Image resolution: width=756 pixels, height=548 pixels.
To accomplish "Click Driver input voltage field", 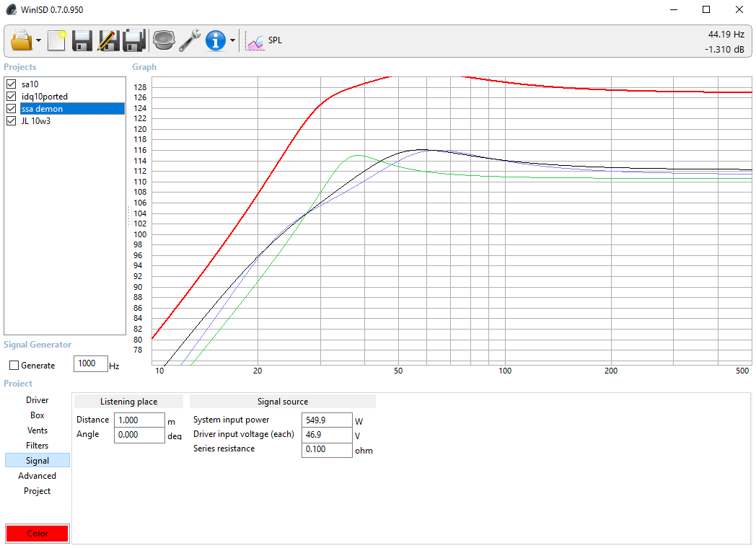I will coord(327,435).
